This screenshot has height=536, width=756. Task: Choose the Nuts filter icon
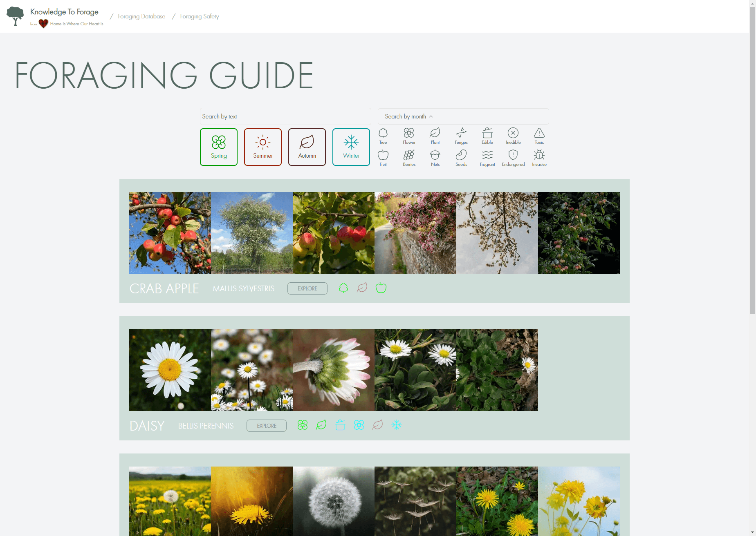(435, 158)
